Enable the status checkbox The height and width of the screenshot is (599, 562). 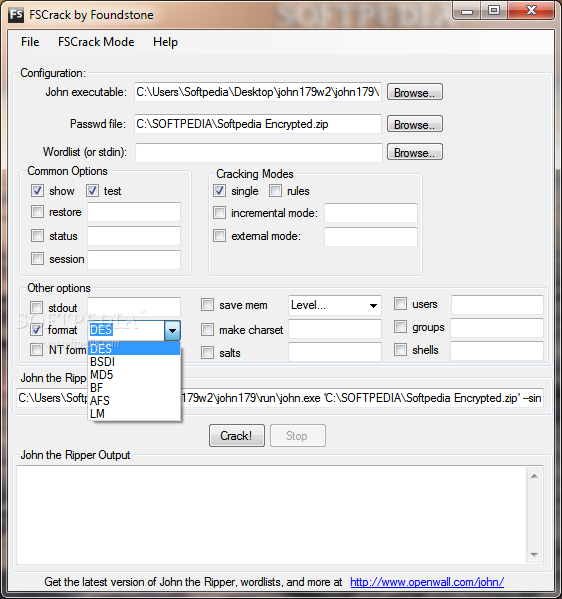tap(37, 236)
